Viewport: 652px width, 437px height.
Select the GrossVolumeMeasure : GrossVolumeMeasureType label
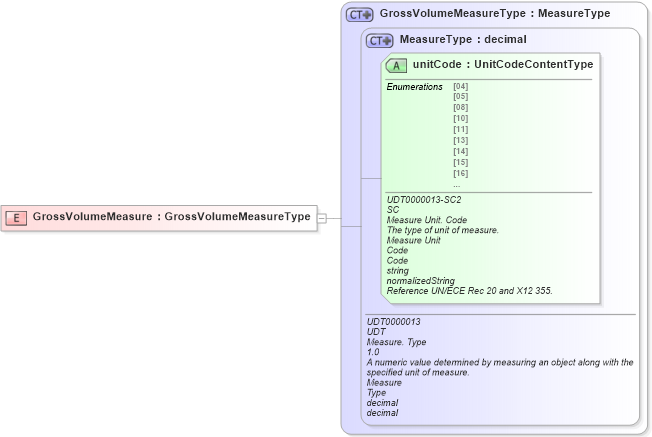171,217
